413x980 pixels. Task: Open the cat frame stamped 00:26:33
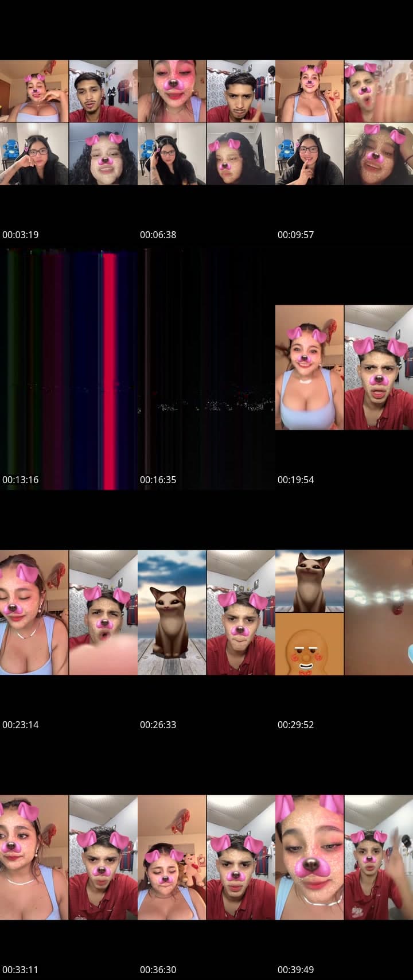206,612
